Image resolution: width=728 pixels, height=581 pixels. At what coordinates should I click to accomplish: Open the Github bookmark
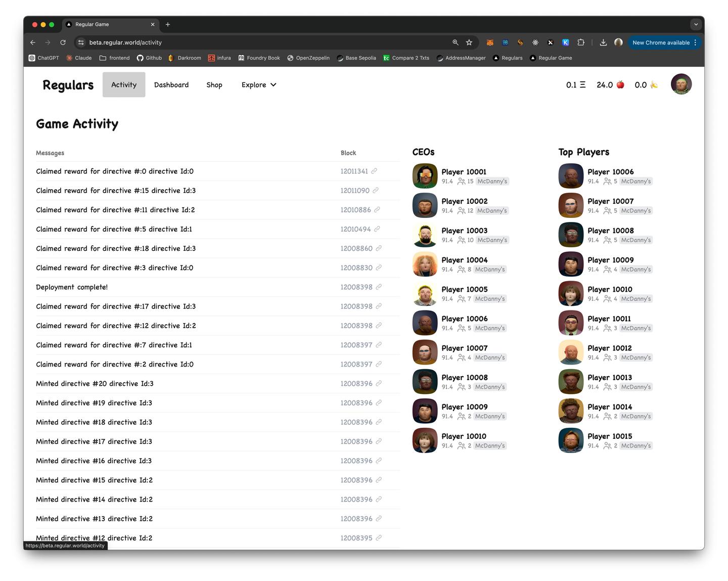[x=150, y=58]
